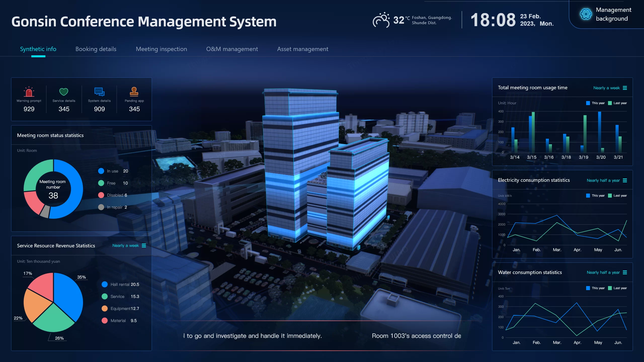
Task: Toggle the Free legend entry
Action: tap(113, 183)
